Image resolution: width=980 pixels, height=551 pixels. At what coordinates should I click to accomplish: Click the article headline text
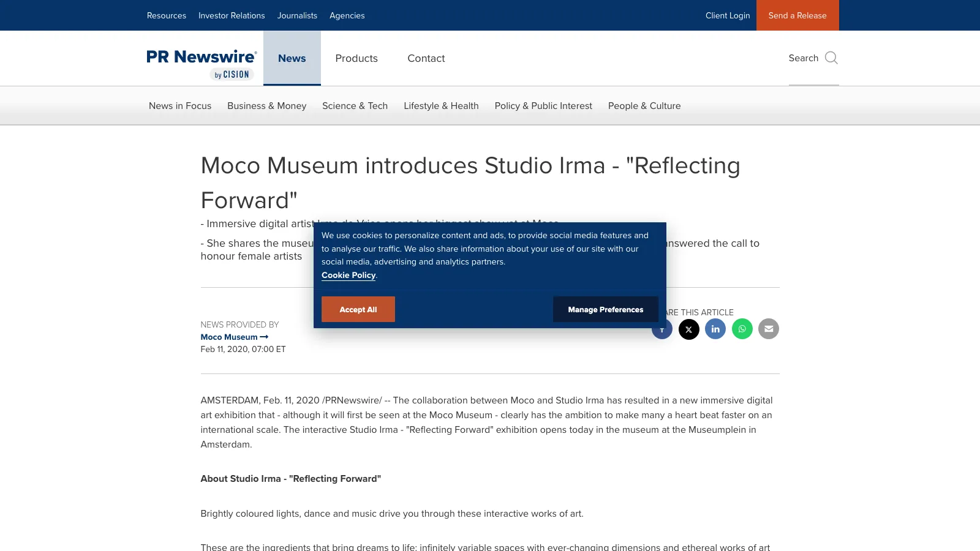pyautogui.click(x=470, y=183)
